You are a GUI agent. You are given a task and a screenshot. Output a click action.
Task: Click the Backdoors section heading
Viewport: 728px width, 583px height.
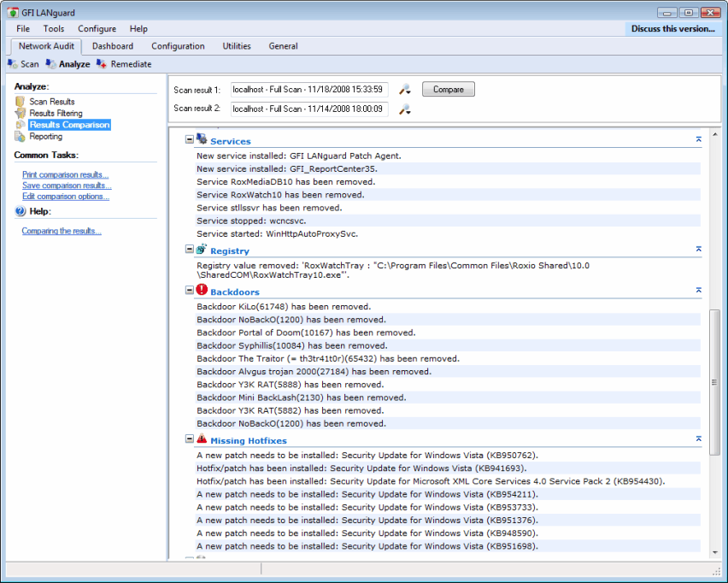(x=235, y=291)
